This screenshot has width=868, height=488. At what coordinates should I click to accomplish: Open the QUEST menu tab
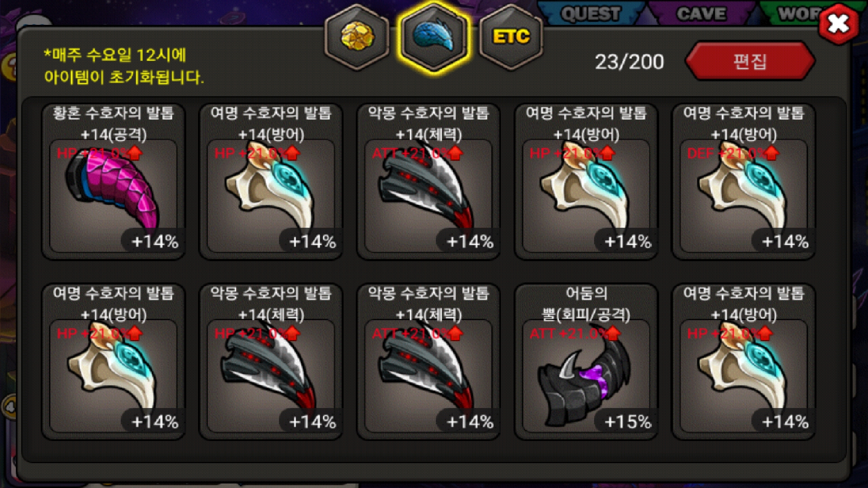(590, 14)
